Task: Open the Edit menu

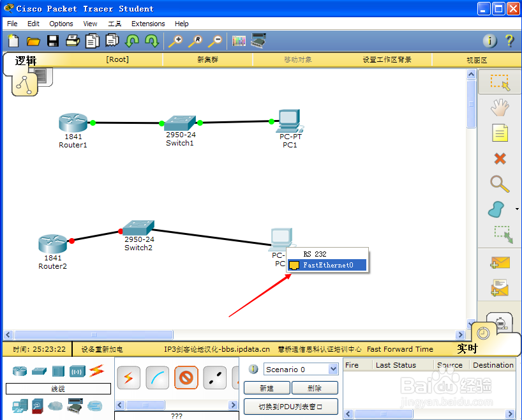Action: tap(33, 24)
